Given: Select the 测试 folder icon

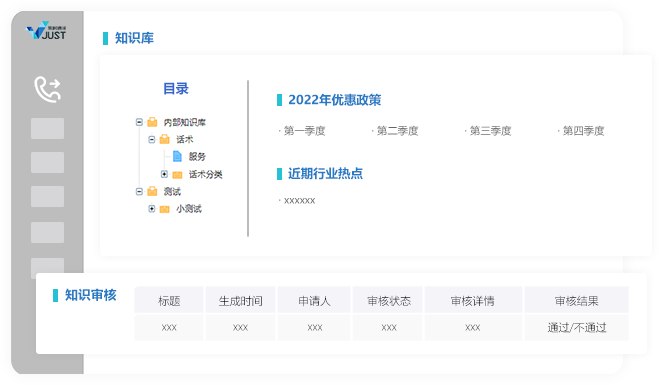Looking at the screenshot, I should click(x=152, y=192).
